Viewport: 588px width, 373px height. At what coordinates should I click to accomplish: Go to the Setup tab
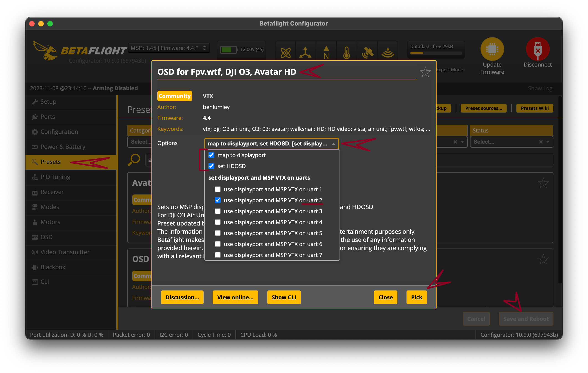pos(71,102)
